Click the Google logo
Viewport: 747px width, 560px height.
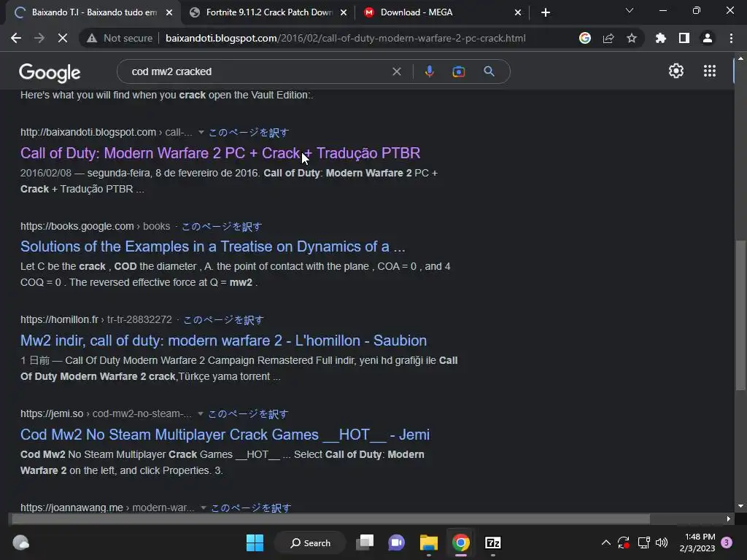tap(50, 72)
